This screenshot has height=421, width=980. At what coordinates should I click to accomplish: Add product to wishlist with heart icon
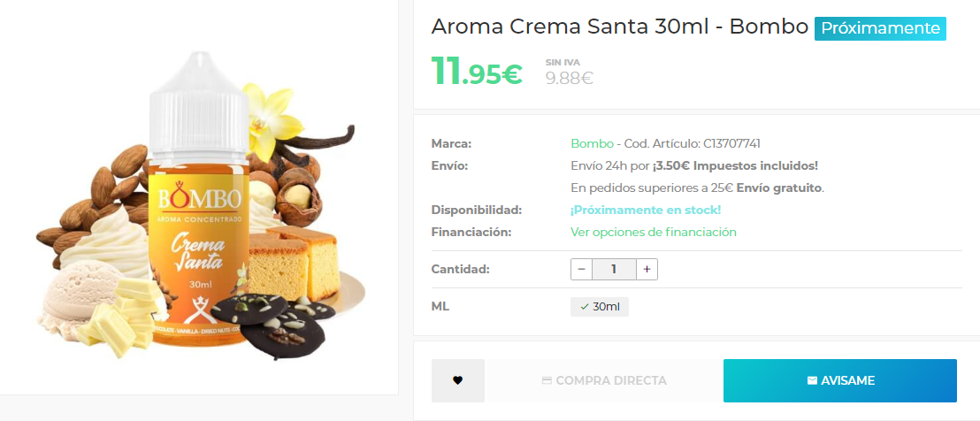457,380
